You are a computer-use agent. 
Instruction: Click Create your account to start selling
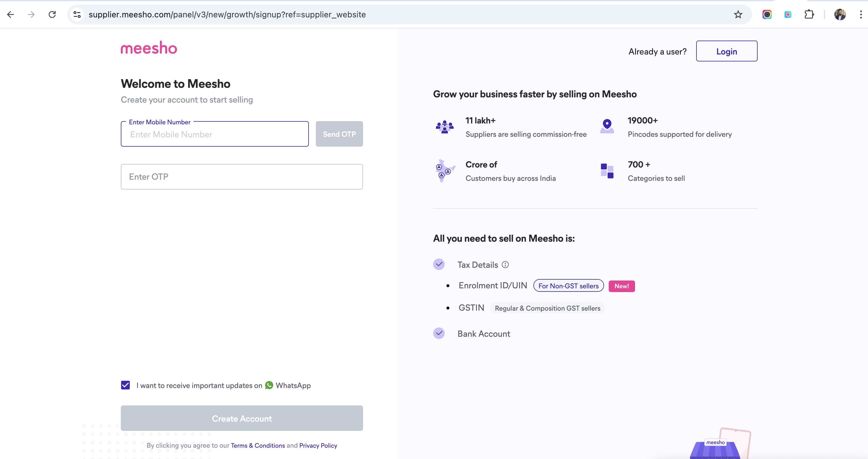click(x=187, y=100)
